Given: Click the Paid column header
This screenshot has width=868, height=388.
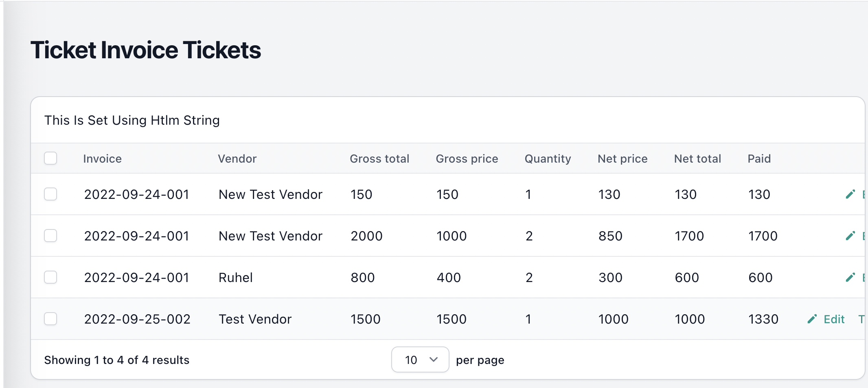Looking at the screenshot, I should (759, 159).
